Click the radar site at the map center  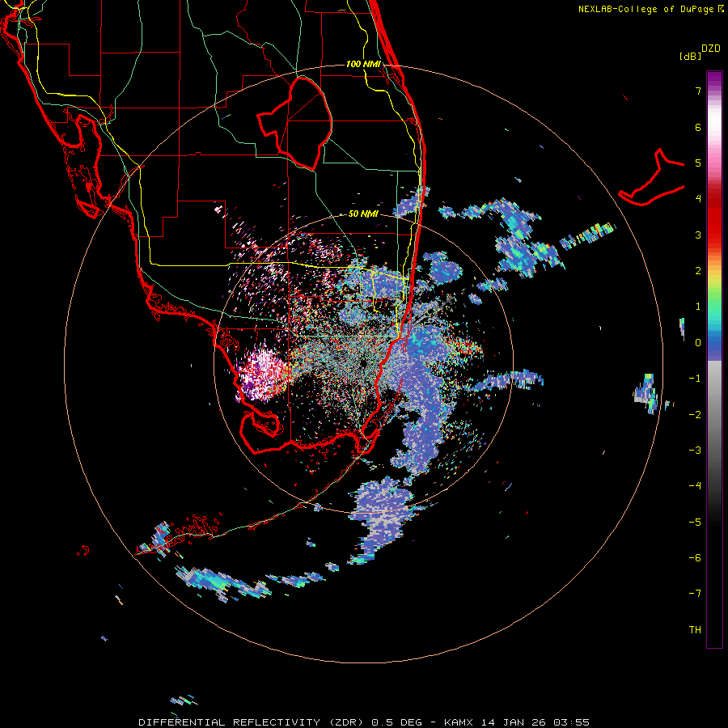coord(363,363)
